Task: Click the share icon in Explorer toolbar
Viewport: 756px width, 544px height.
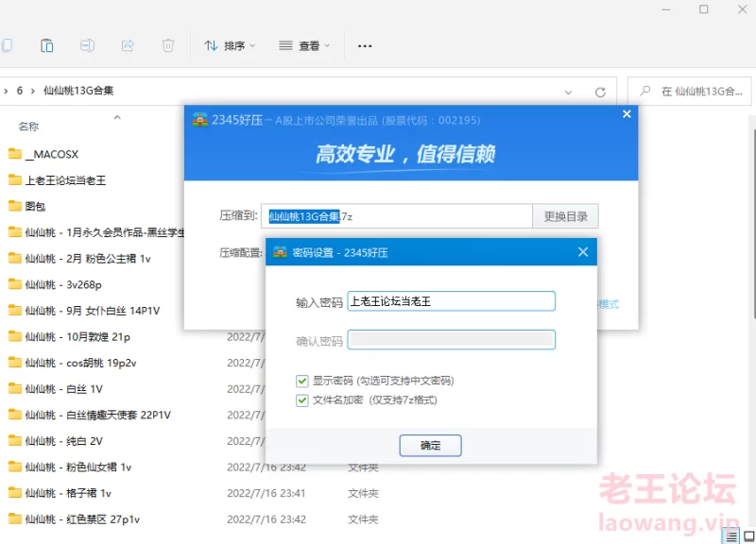Action: pos(128,45)
